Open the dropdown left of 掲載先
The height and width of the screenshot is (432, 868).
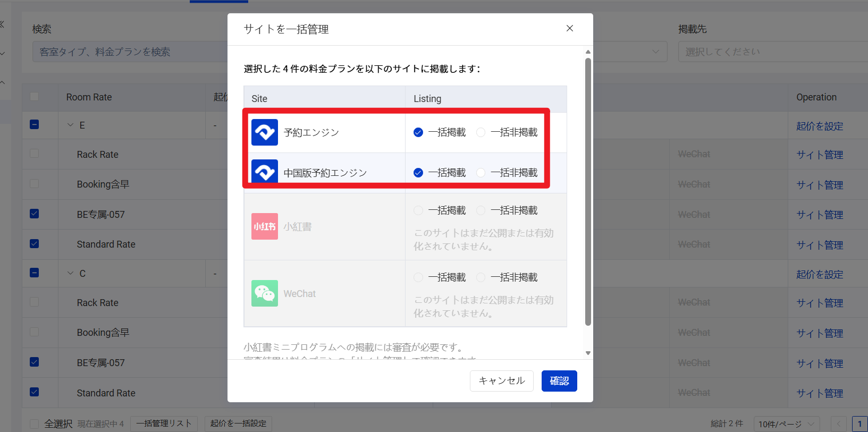[x=630, y=52]
